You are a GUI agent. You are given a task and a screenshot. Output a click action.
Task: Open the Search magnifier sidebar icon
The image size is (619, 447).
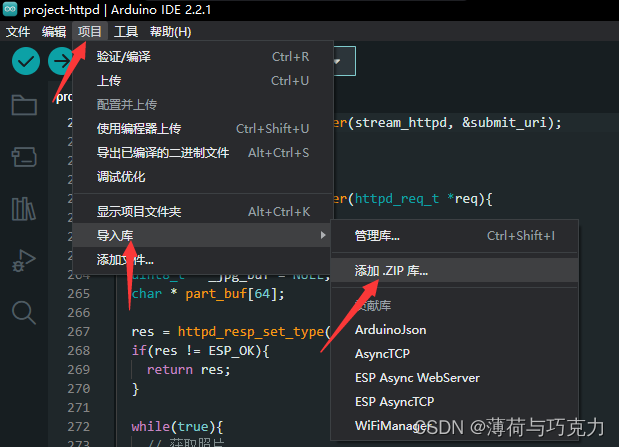pyautogui.click(x=24, y=313)
